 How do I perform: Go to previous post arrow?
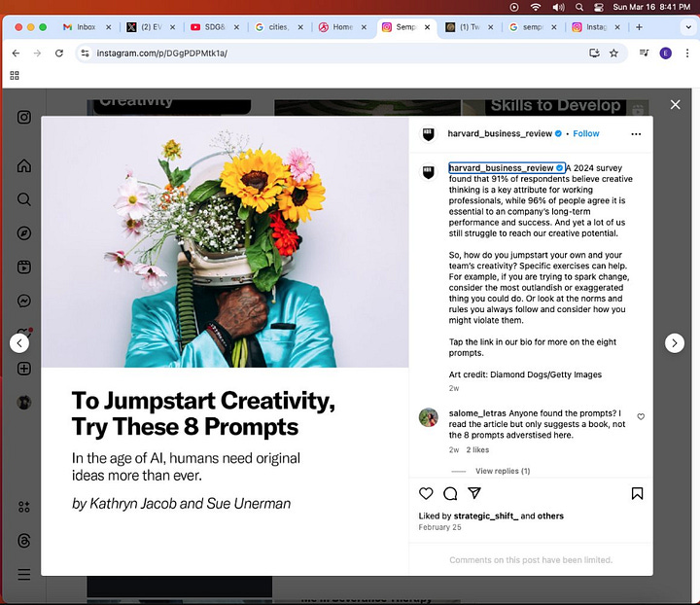19,343
